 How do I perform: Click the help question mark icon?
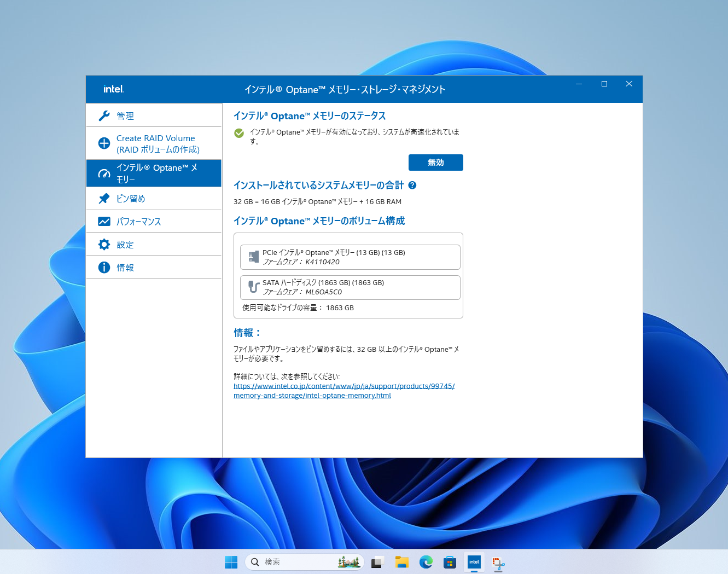click(x=412, y=185)
